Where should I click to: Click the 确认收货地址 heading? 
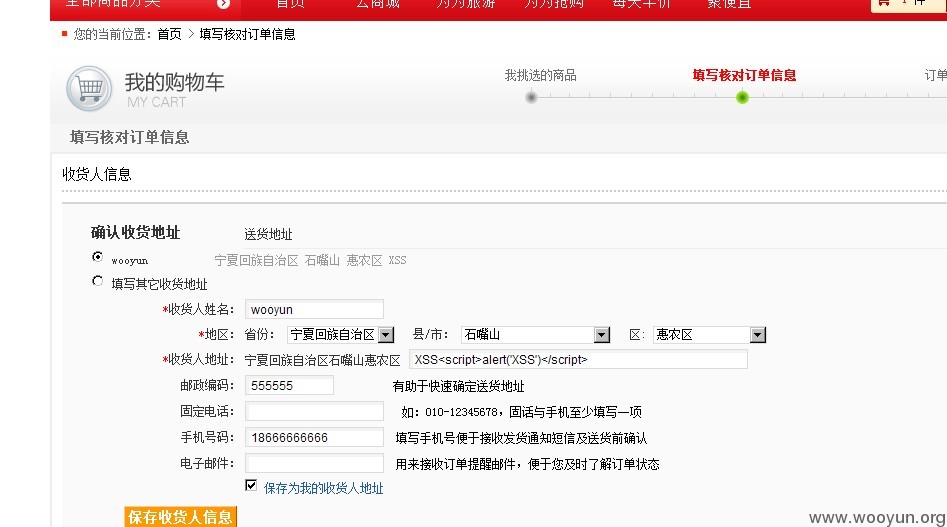135,232
